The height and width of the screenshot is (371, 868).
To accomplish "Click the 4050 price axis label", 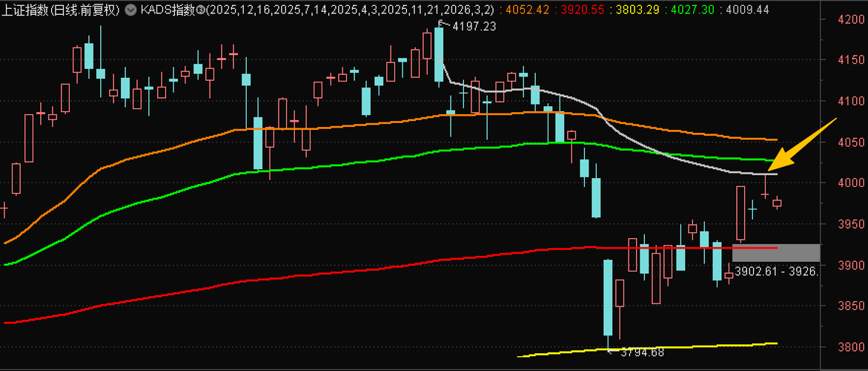I will (x=849, y=142).
